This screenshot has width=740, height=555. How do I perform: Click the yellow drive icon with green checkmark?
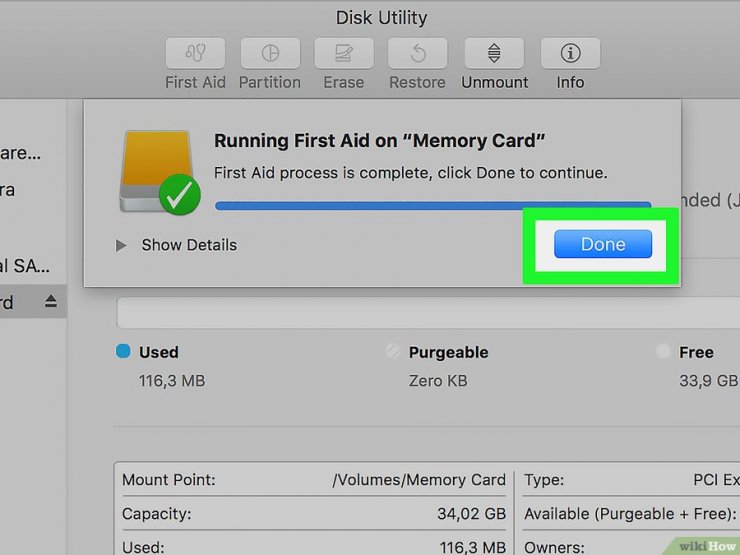(160, 173)
